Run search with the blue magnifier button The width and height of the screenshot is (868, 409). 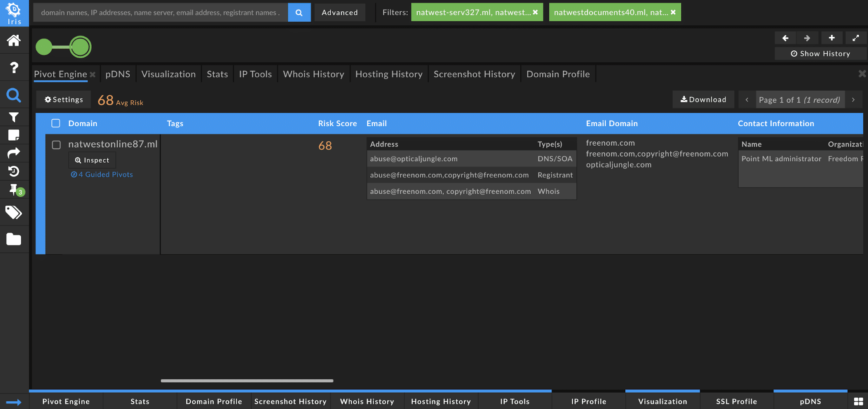(299, 13)
